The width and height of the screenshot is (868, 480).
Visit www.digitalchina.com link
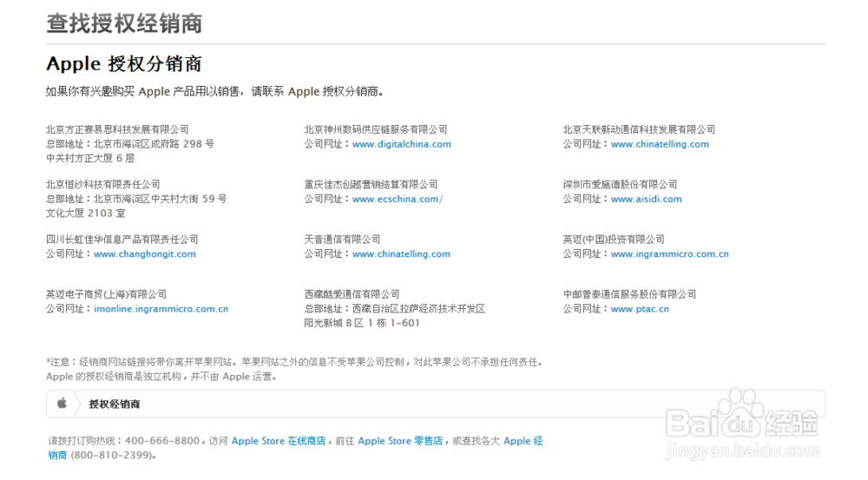[401, 144]
